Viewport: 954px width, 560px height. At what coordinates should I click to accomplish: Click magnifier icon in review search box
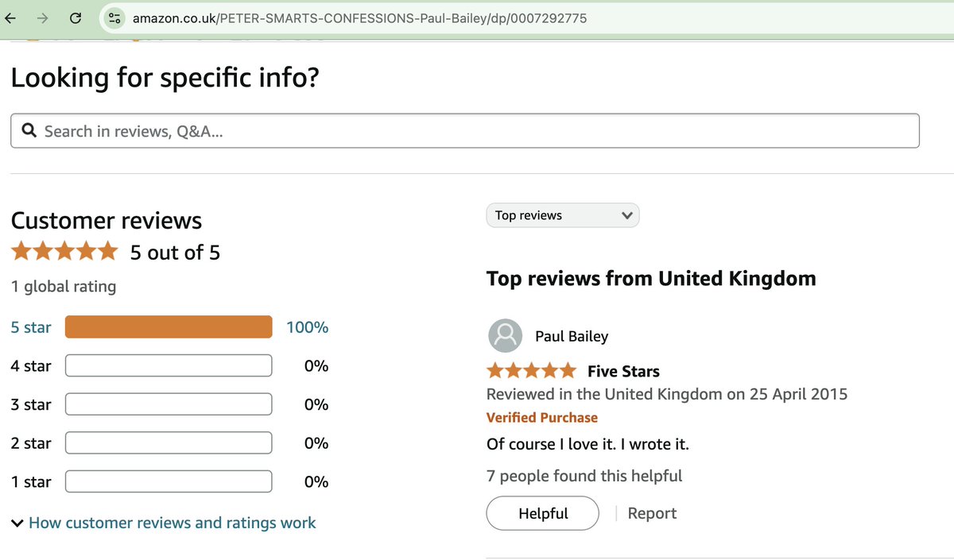[30, 131]
